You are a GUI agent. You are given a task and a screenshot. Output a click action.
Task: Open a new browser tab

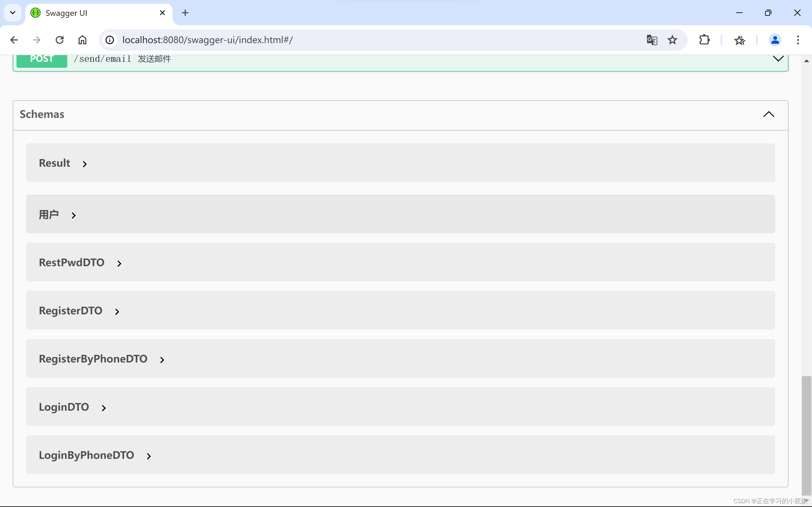185,13
